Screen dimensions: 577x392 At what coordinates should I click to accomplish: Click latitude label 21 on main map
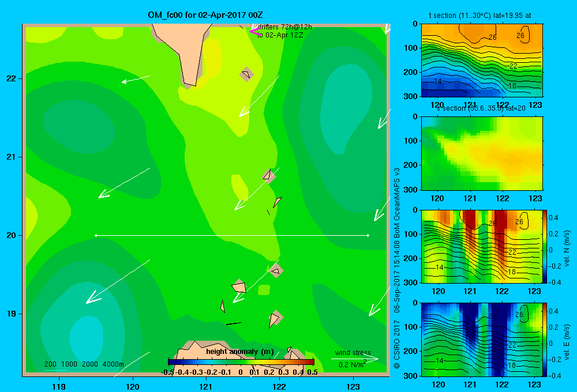11,157
